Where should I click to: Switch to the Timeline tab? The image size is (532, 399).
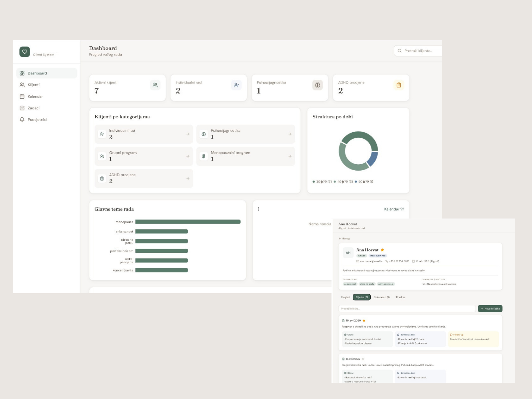400,297
